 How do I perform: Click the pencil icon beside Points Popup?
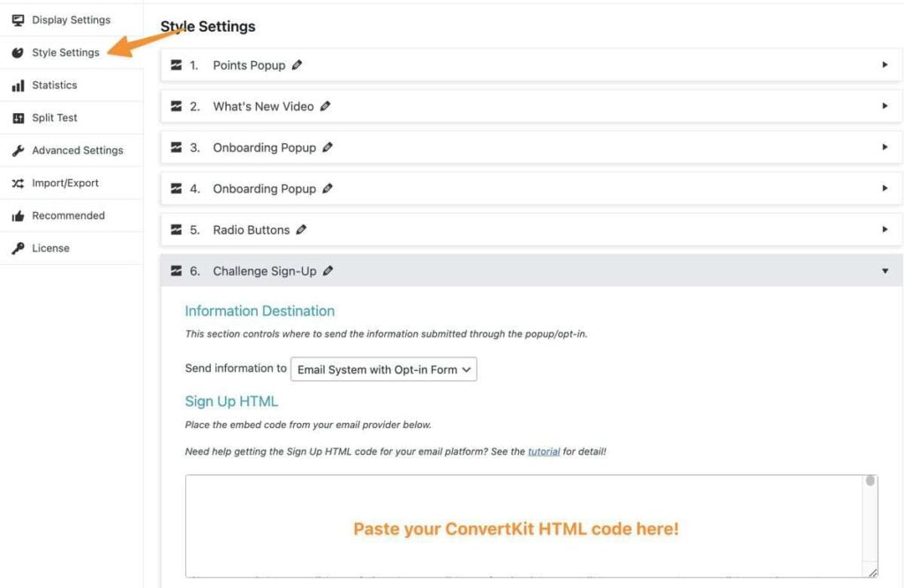pos(296,64)
